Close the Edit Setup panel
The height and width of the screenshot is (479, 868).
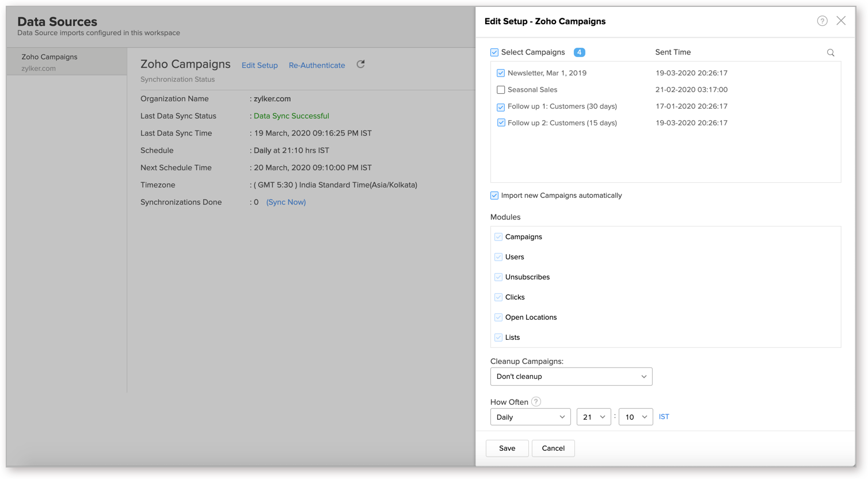click(841, 21)
